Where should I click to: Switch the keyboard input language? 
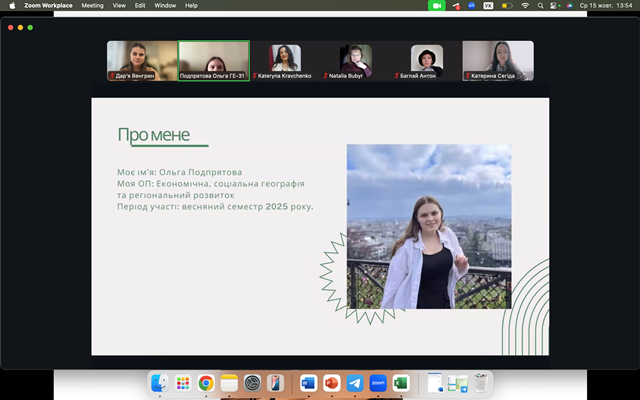(x=488, y=5)
